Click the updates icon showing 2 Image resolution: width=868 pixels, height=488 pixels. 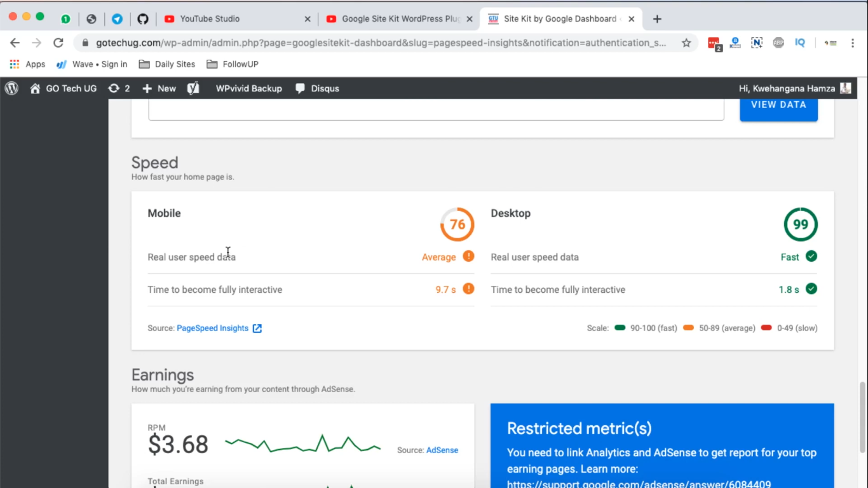click(x=114, y=88)
